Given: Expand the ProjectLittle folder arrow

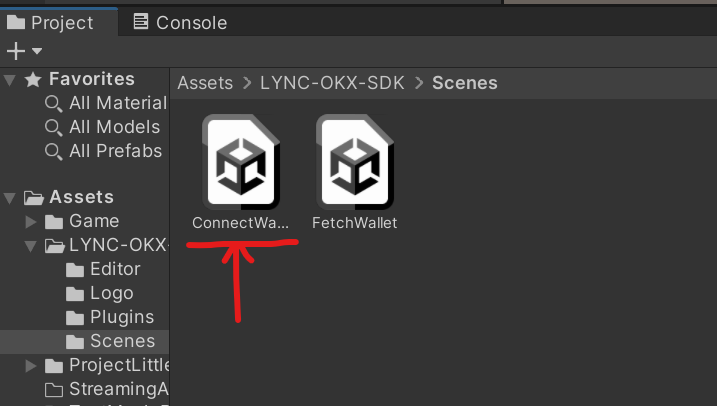Looking at the screenshot, I should [x=31, y=366].
